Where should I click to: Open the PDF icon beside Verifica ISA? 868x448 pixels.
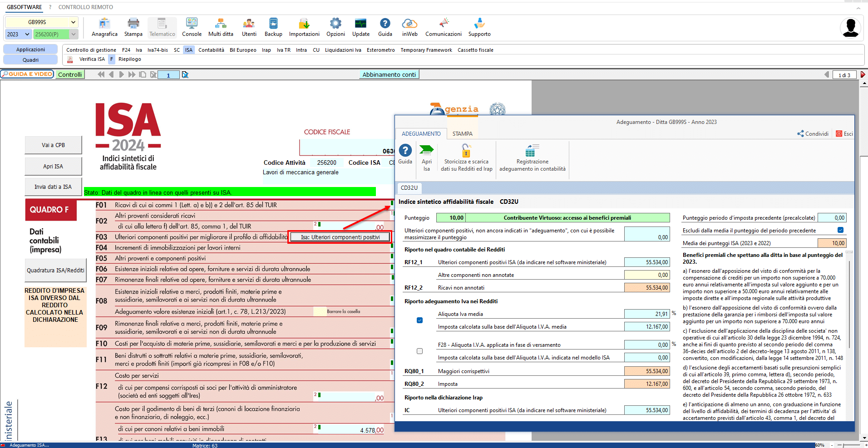pyautogui.click(x=70, y=59)
